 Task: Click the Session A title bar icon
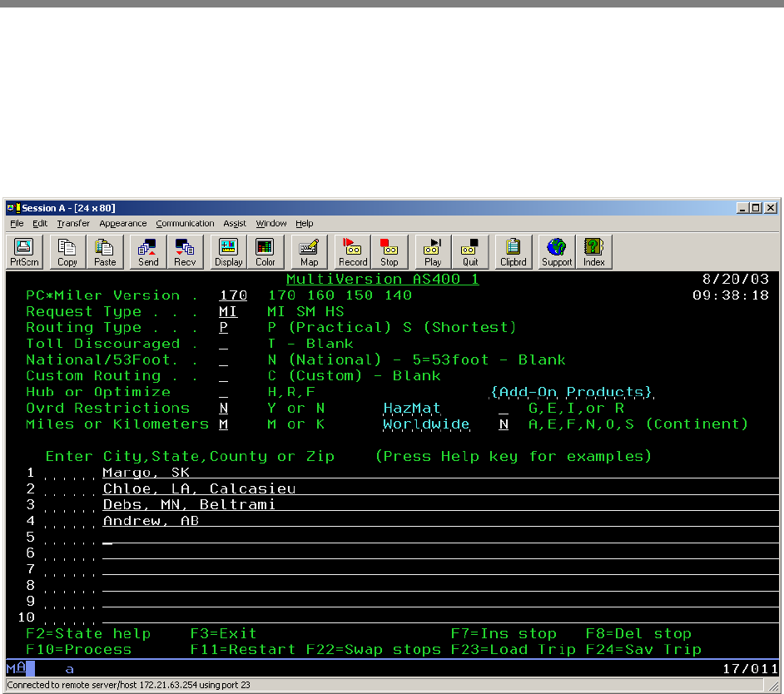coord(13,208)
